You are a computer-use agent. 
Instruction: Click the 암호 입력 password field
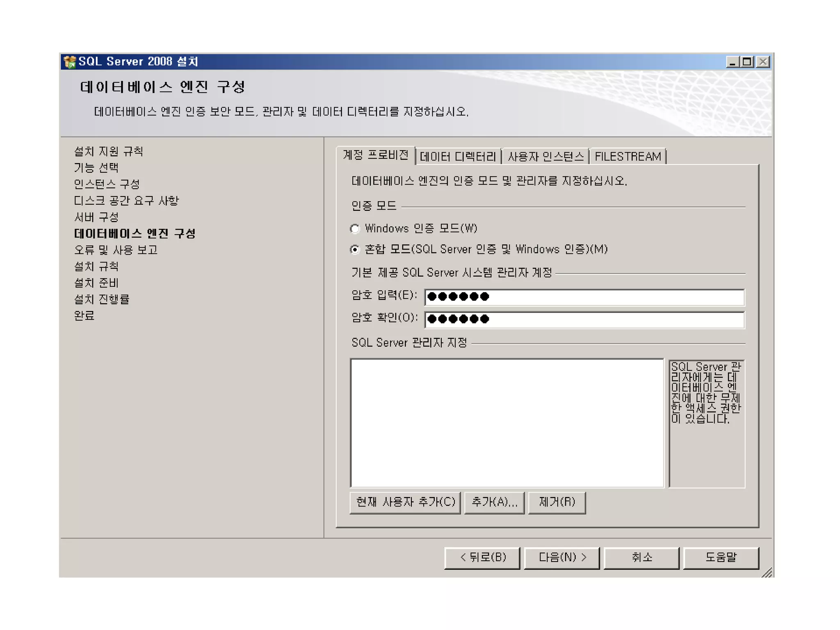pyautogui.click(x=584, y=297)
